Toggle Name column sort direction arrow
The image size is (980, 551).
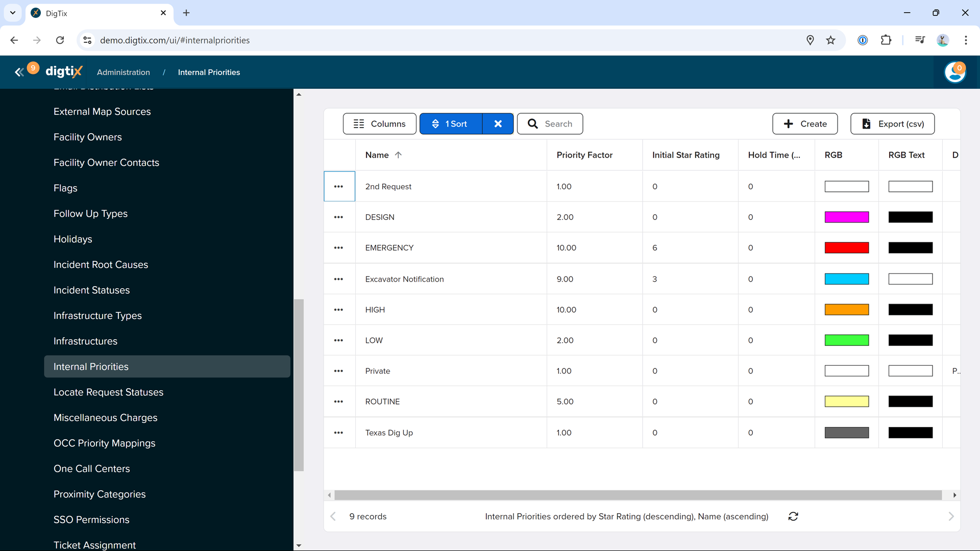[x=398, y=155]
